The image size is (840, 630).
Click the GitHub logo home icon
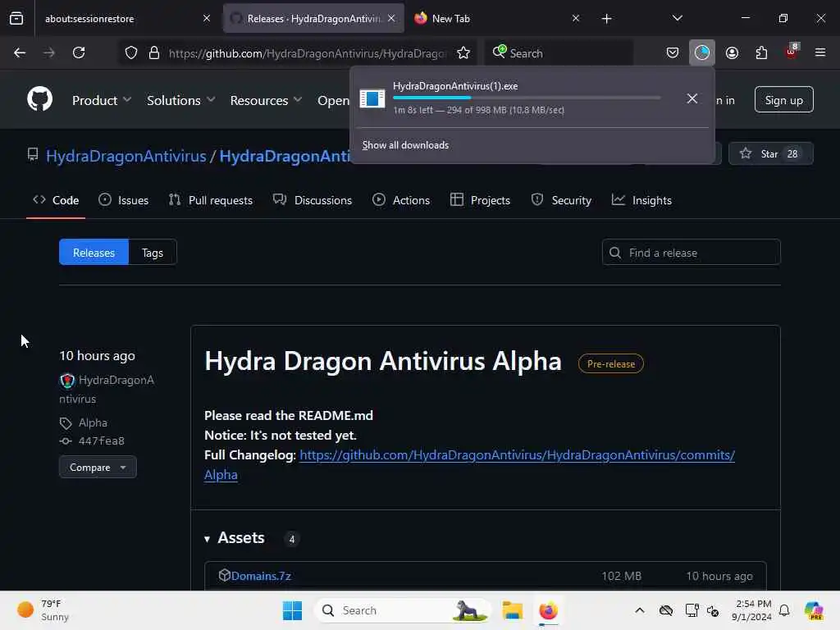(39, 99)
